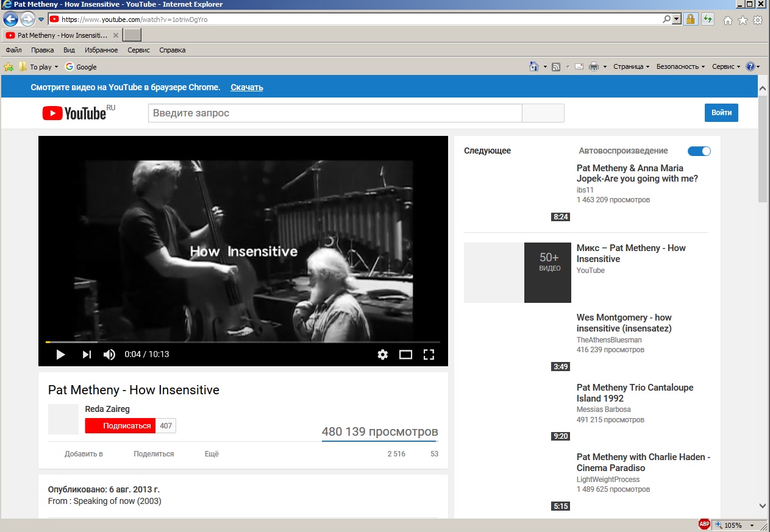Toggle the Автовоспроизведение autoplay switch
The width and height of the screenshot is (770, 532).
(x=699, y=151)
